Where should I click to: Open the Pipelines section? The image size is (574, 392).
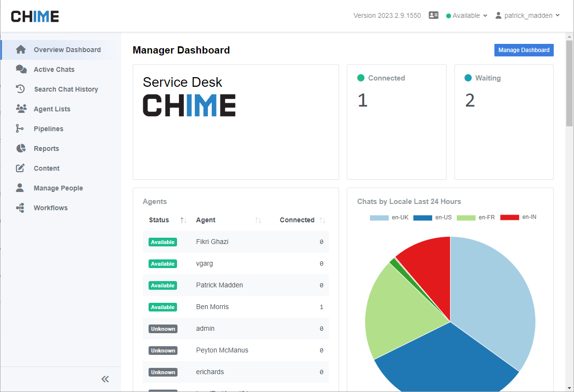tap(61, 128)
